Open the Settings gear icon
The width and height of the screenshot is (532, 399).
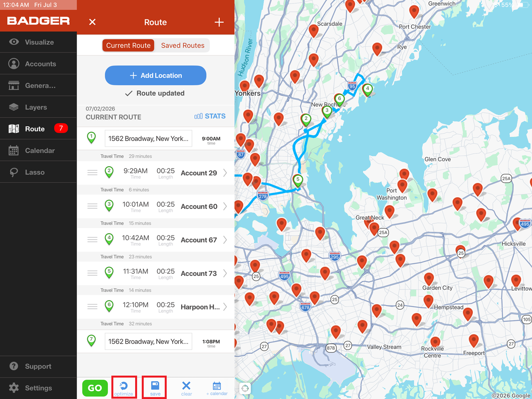[x=14, y=388]
